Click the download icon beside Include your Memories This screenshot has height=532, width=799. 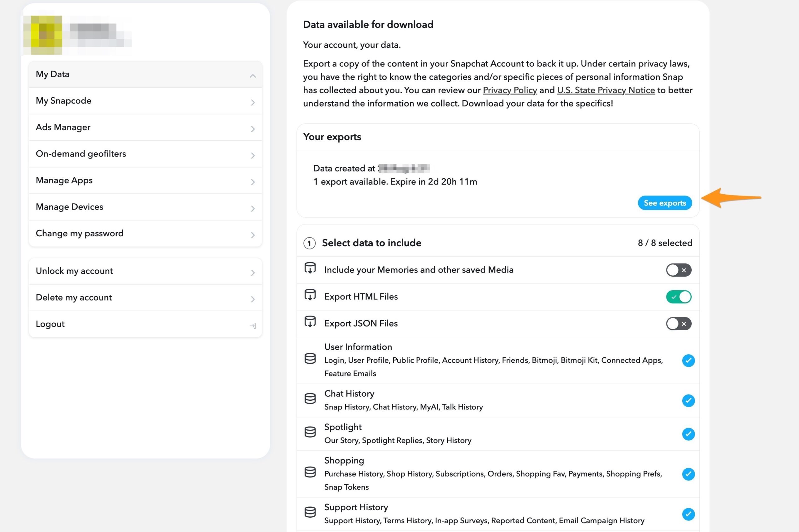(x=310, y=268)
